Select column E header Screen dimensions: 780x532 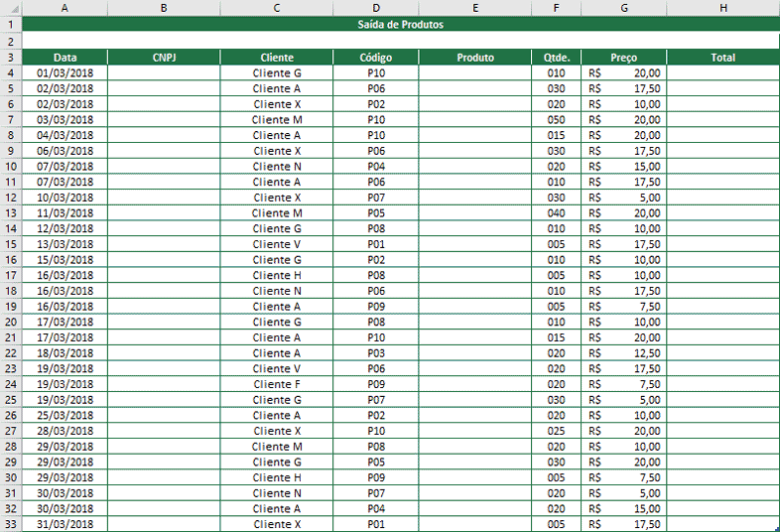pos(475,8)
